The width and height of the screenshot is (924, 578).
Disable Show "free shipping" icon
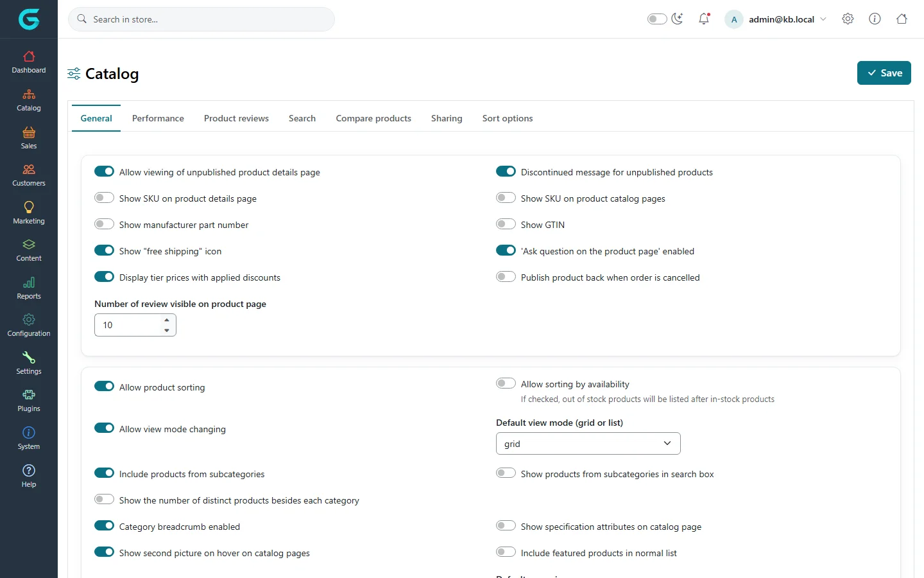pos(104,250)
